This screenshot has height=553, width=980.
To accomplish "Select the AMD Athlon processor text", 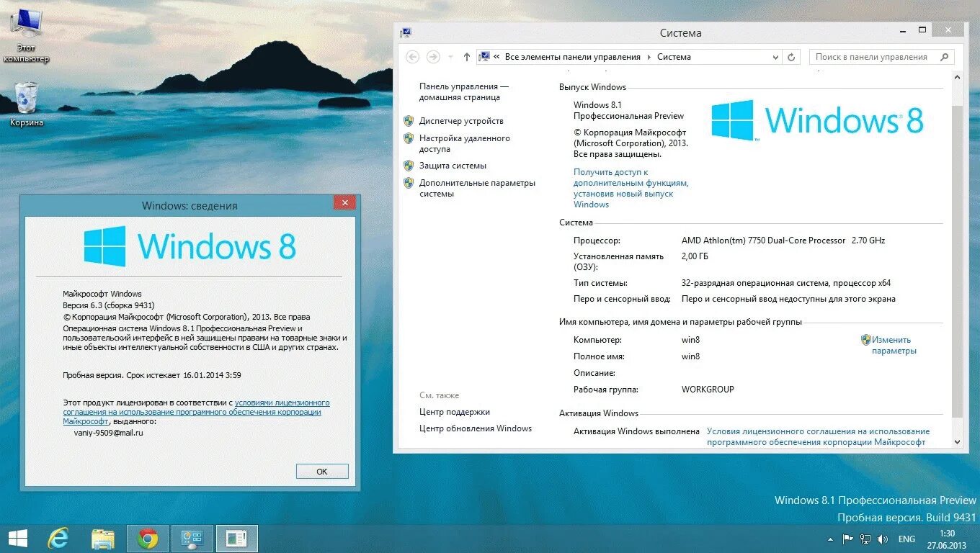I will [x=783, y=240].
